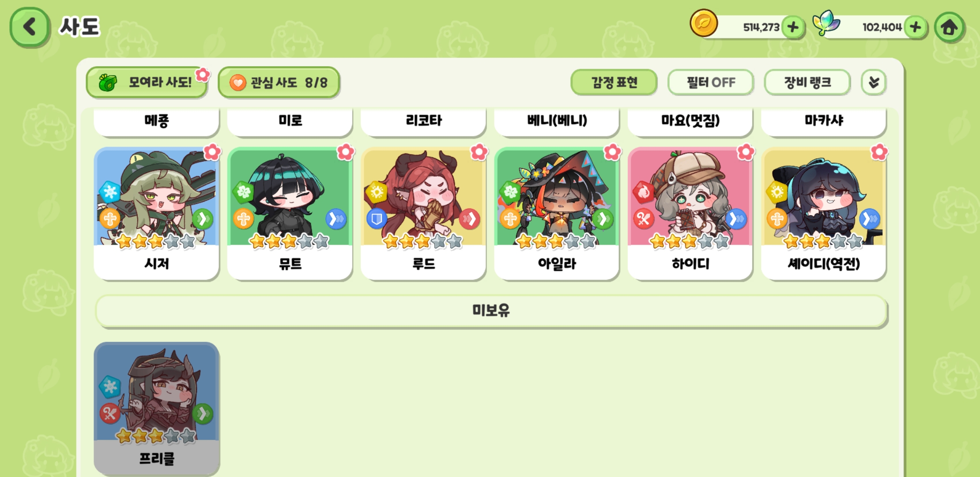980x477 pixels.
Task: Collapse the 미보유 section header
Action: click(x=491, y=311)
